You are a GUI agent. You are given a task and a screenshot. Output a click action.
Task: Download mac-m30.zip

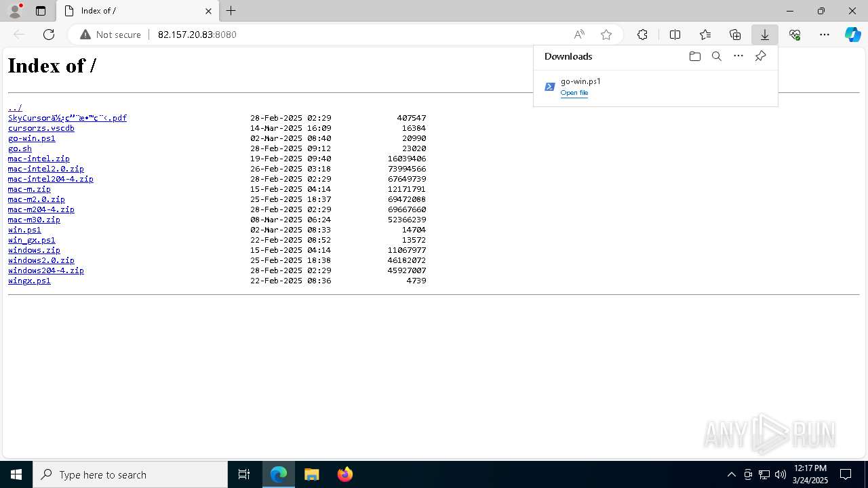tap(34, 220)
